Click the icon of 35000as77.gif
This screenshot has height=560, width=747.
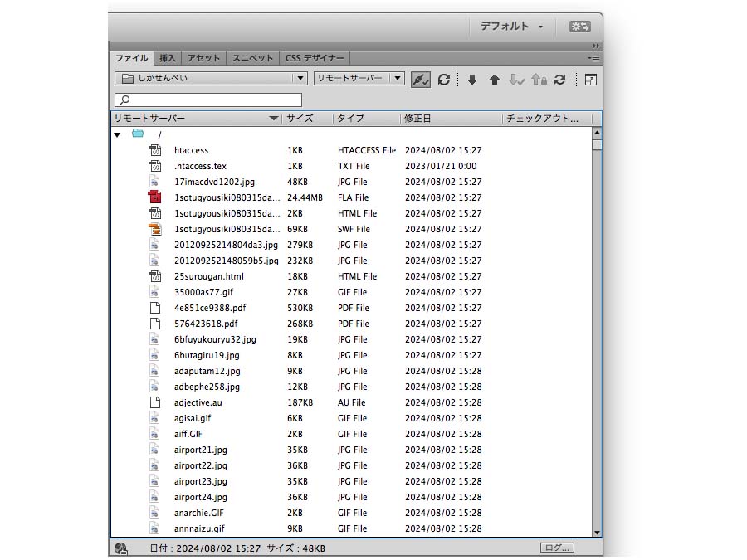click(x=155, y=292)
